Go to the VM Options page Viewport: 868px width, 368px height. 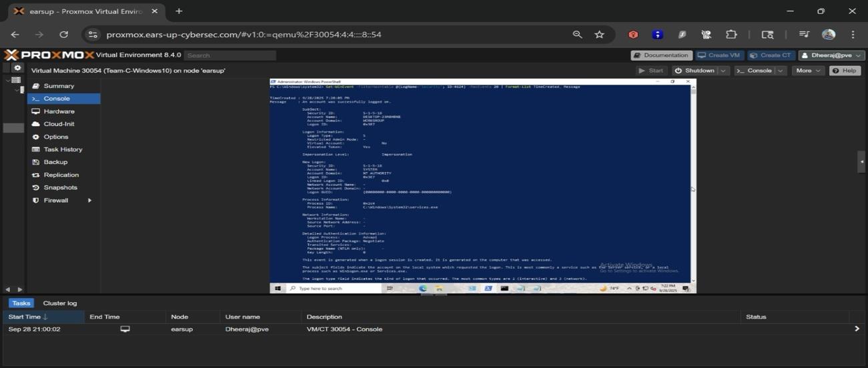click(63, 137)
